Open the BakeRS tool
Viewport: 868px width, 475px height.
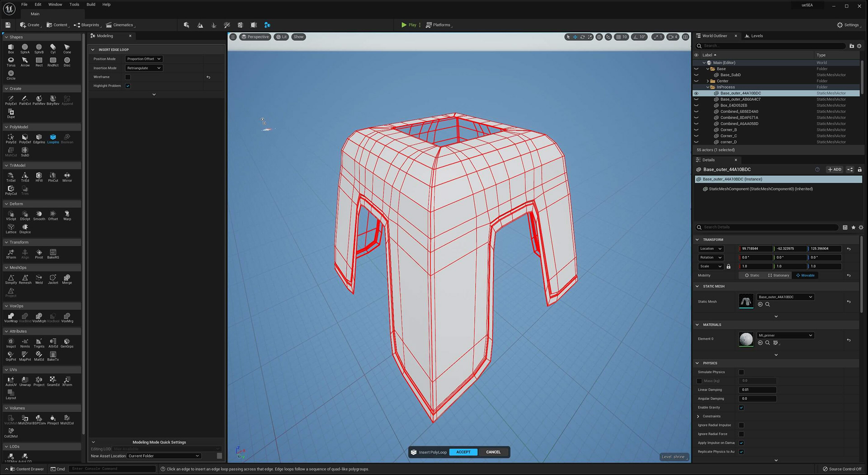pos(53,254)
